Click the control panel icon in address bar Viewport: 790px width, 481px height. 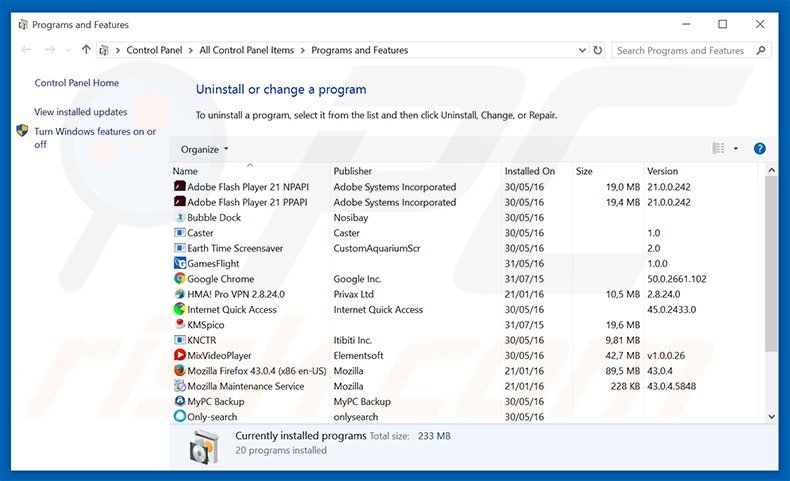(x=104, y=50)
